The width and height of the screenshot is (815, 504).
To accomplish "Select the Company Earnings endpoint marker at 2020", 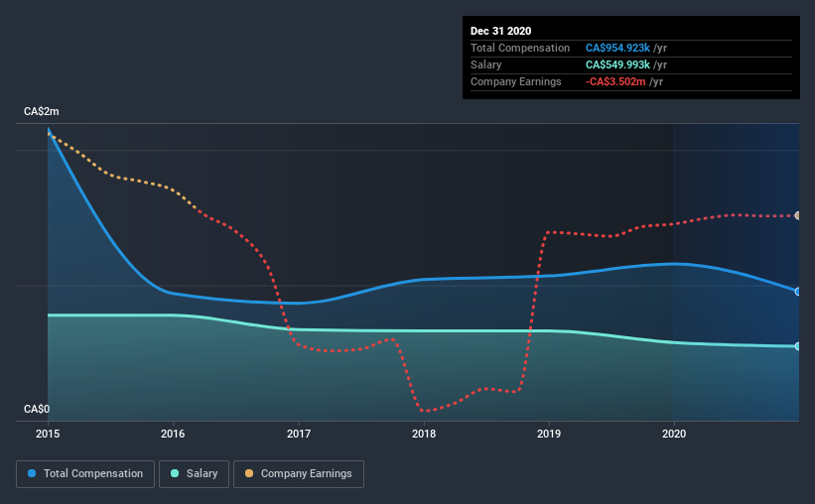I will click(797, 215).
